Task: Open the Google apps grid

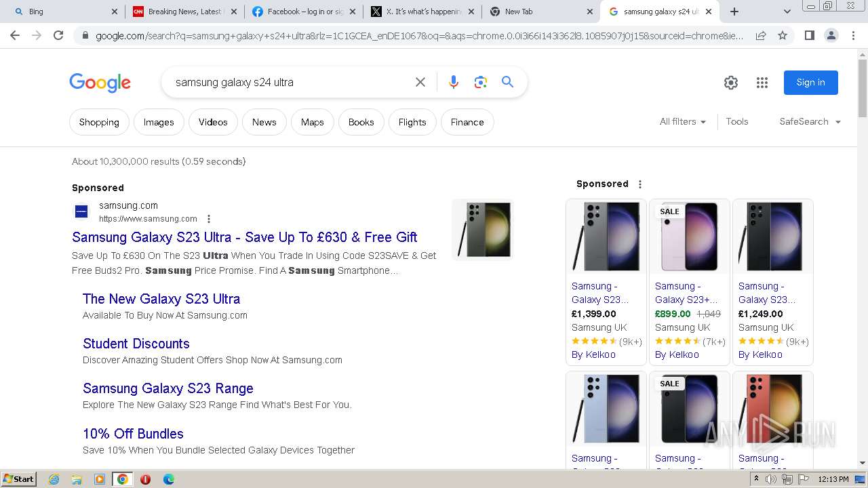Action: point(762,83)
